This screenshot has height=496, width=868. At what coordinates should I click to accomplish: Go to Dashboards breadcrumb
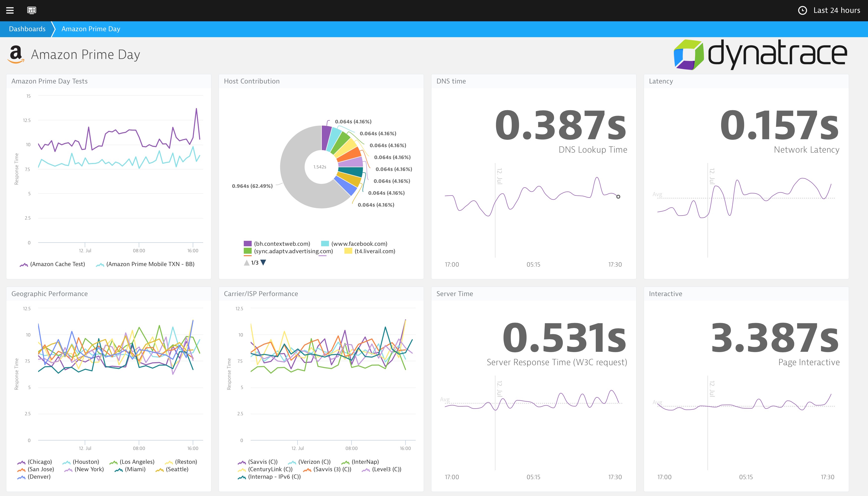coord(27,29)
